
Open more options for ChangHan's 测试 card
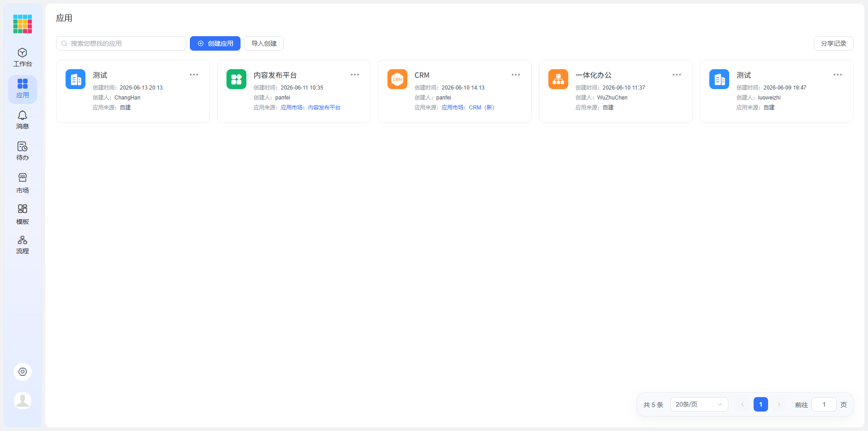[194, 75]
